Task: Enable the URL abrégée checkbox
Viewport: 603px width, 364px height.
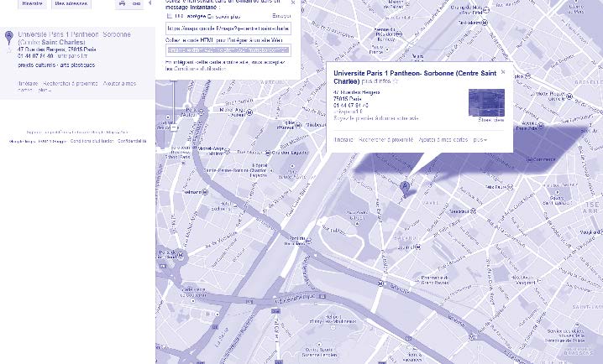Action: point(169,16)
